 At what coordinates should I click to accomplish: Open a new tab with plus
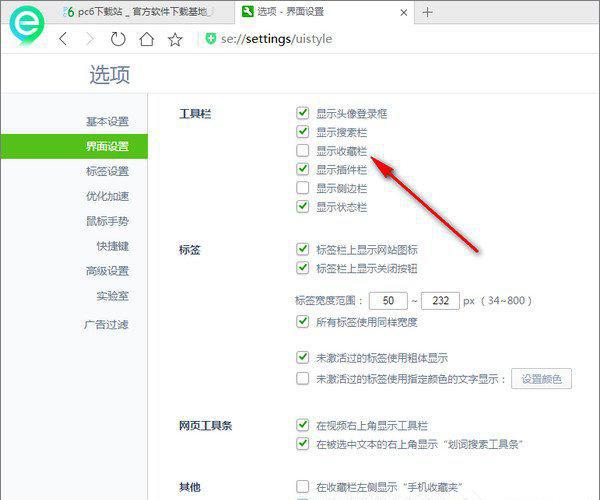427,12
